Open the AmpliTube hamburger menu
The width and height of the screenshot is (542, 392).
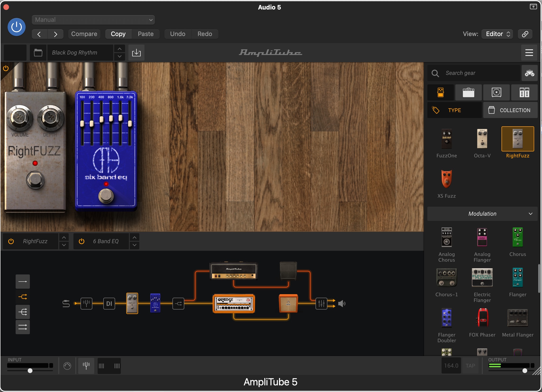tap(529, 53)
